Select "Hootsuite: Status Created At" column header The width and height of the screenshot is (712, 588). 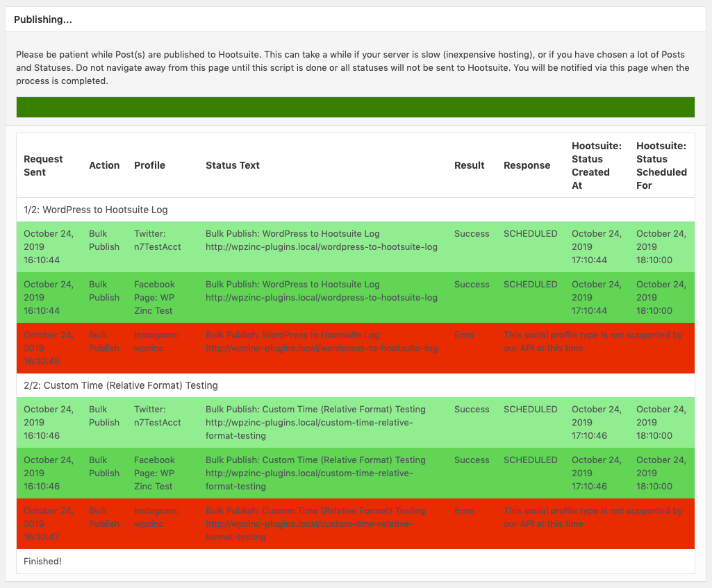click(x=597, y=166)
